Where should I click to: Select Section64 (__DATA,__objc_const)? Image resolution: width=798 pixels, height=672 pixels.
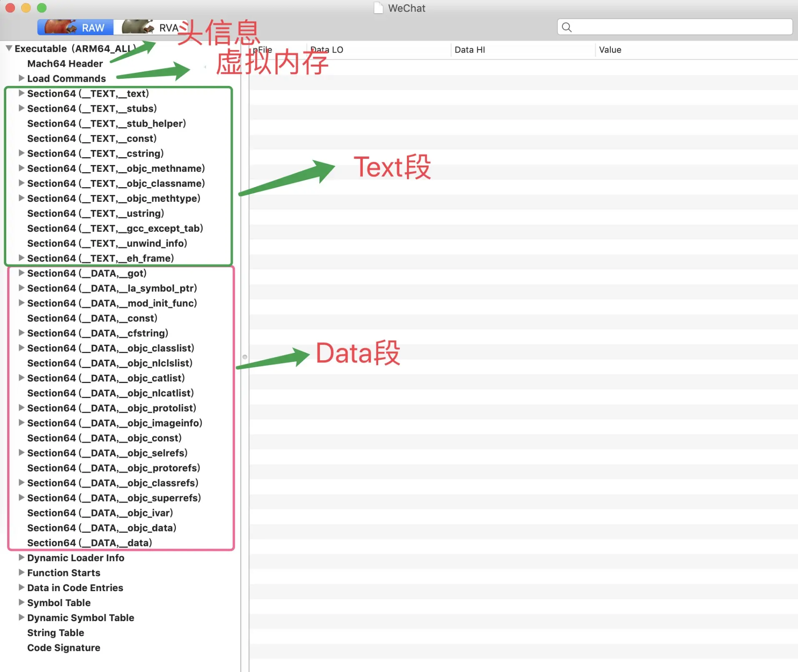[105, 438]
